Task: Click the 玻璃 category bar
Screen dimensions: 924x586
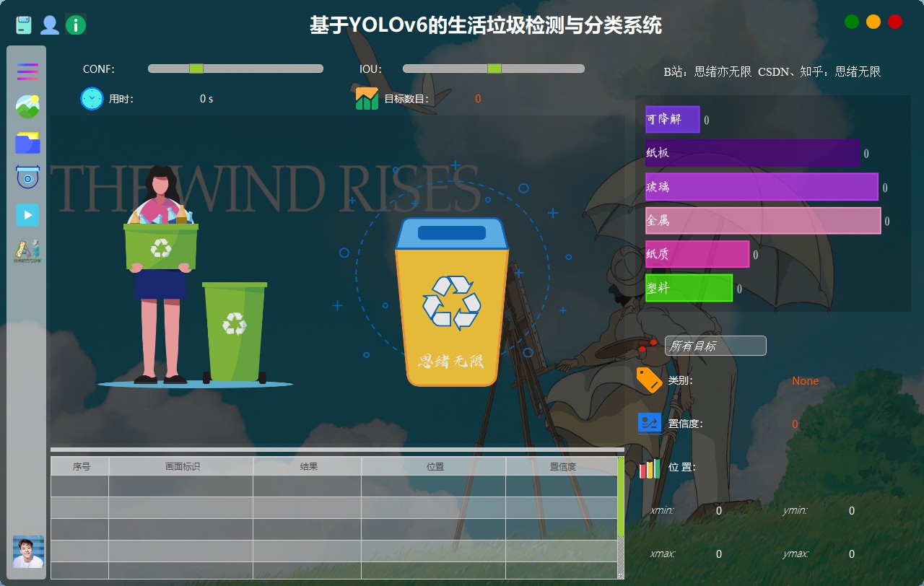Action: (762, 186)
